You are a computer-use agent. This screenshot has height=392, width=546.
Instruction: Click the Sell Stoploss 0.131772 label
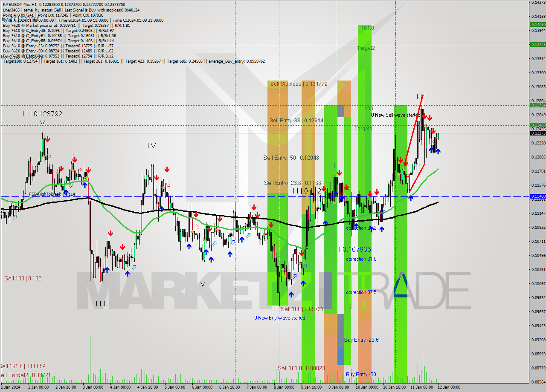click(x=299, y=84)
